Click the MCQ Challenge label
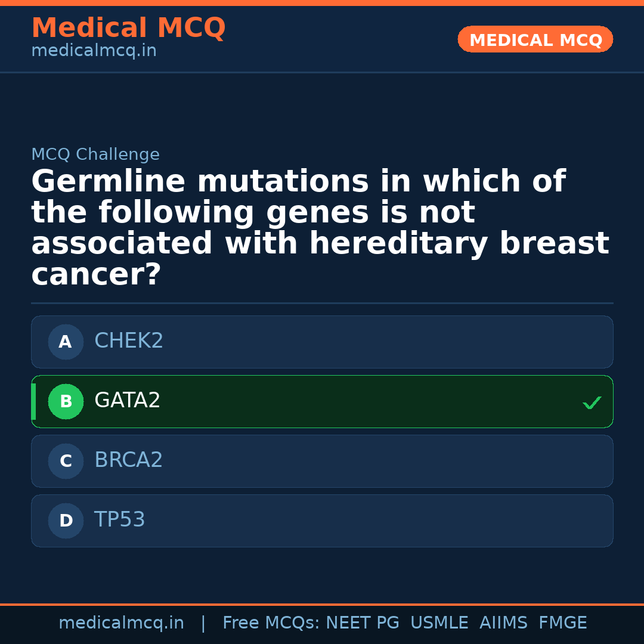Viewport: 644px width, 644px height. point(95,155)
